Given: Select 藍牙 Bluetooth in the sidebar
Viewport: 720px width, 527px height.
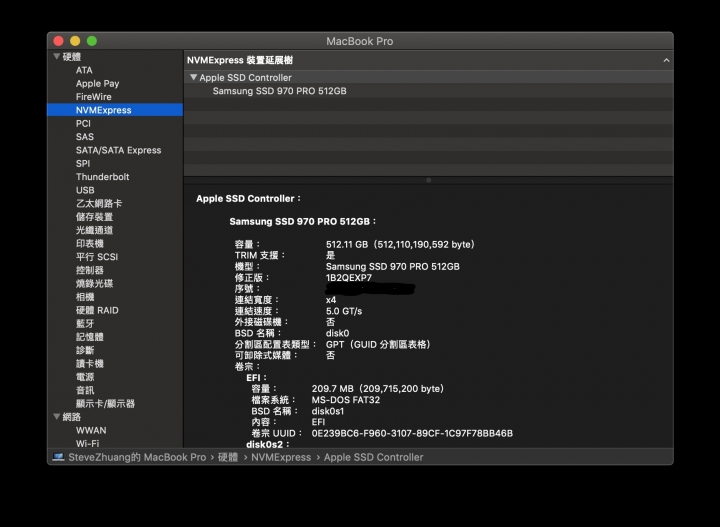Looking at the screenshot, I should [85, 323].
